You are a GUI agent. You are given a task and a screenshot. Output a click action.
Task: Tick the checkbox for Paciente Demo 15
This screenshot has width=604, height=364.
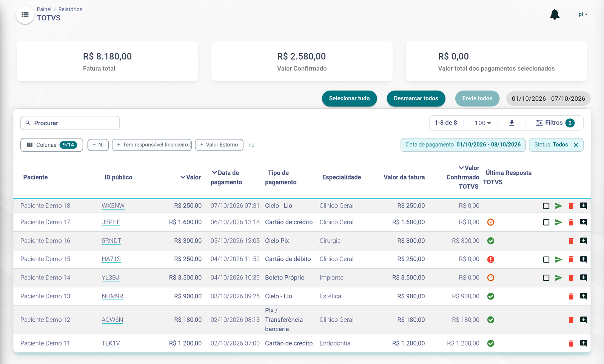tap(546, 260)
